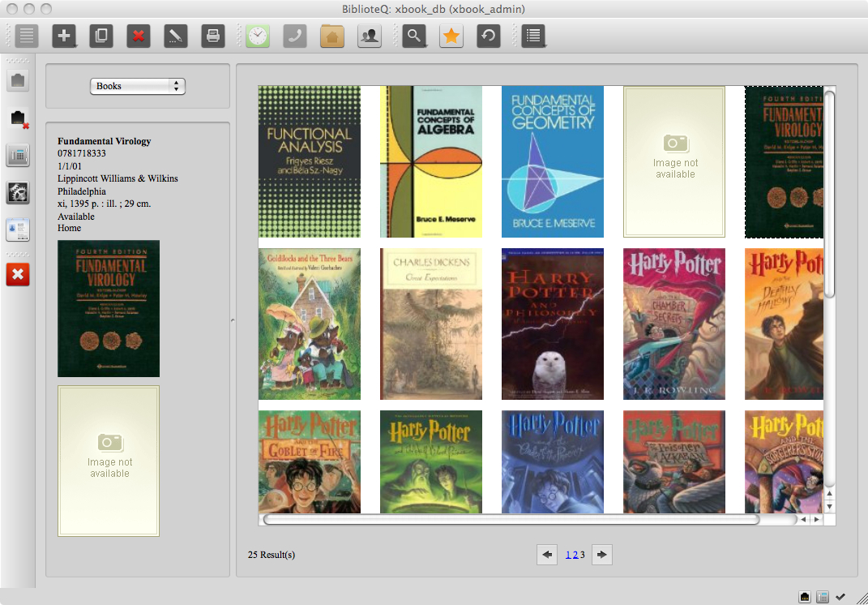Image resolution: width=868 pixels, height=605 pixels.
Task: Expand the magnifier search dropdown
Action: pos(415,36)
